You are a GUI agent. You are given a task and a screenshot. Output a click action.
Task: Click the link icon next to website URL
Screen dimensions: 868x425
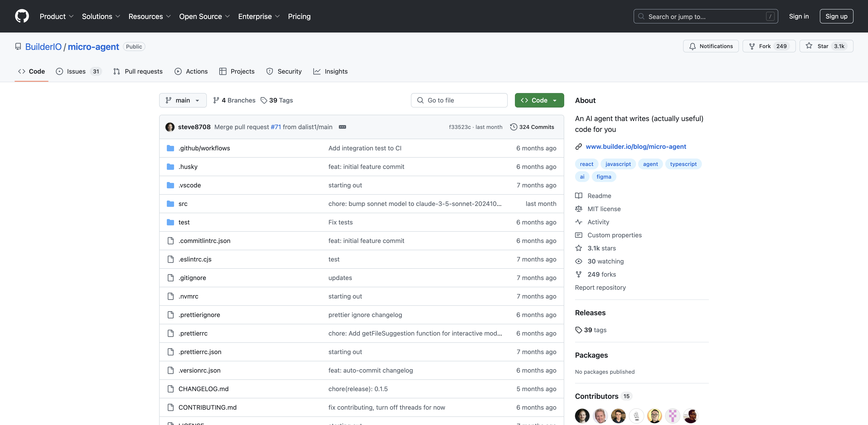[x=579, y=146]
